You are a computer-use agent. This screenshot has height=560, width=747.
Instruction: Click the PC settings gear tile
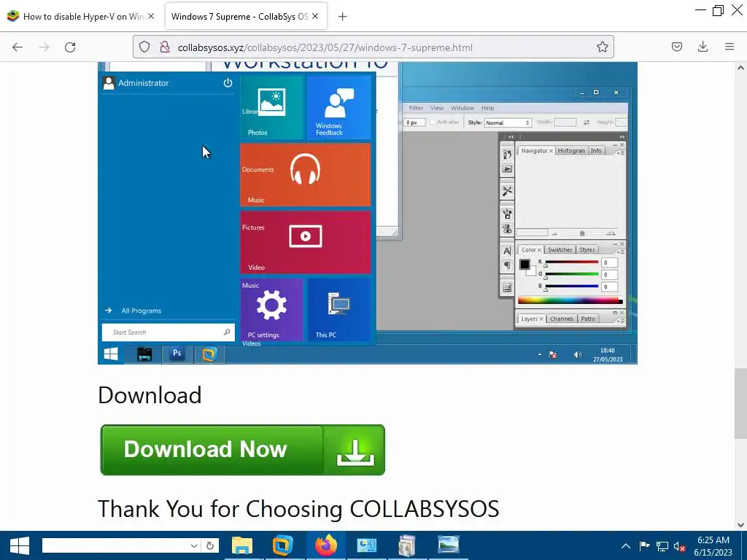point(271,309)
